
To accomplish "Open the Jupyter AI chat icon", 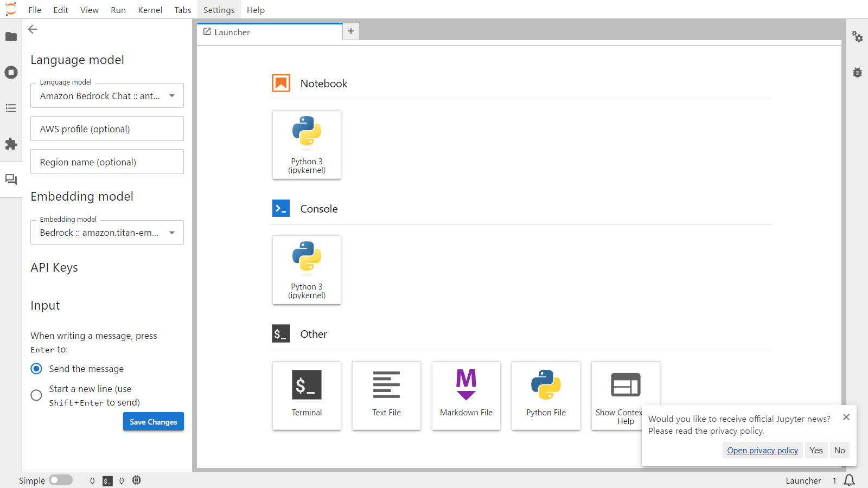I will coord(11,179).
